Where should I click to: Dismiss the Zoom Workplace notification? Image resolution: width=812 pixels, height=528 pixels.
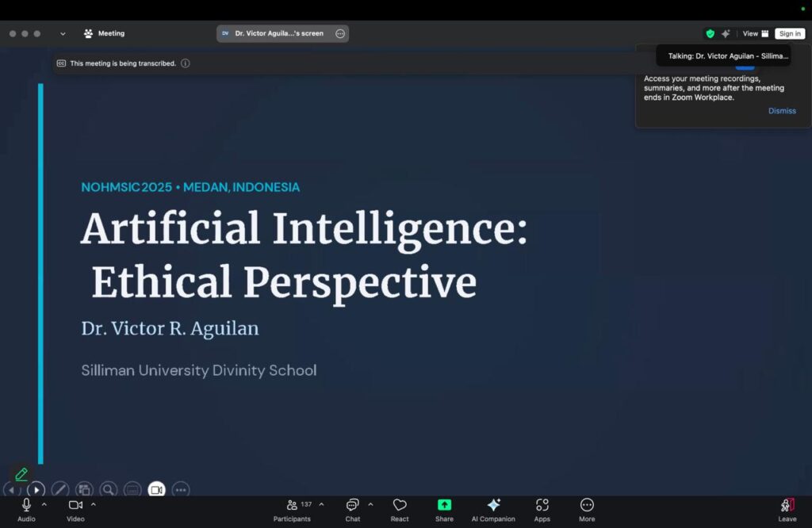click(781, 111)
